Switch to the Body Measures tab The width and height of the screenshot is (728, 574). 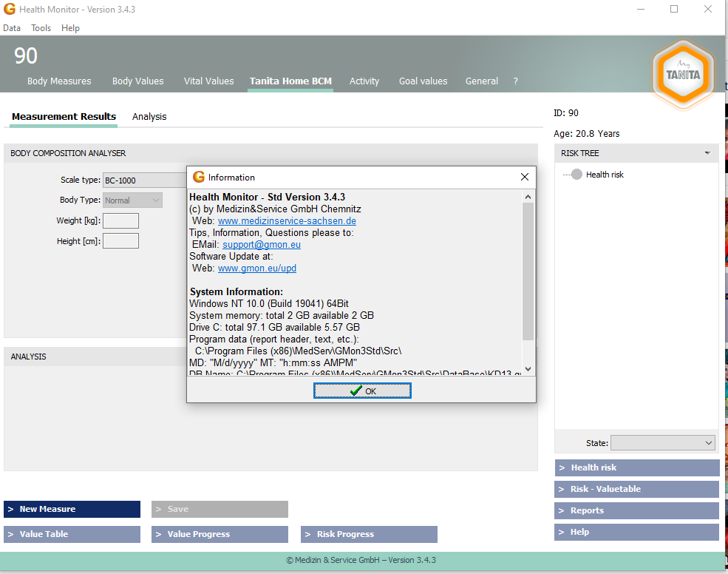(59, 81)
